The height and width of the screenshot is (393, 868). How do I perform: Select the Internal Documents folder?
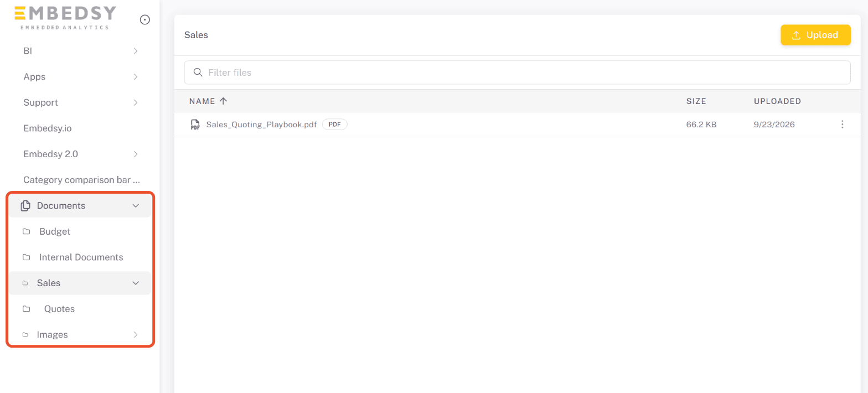80,257
